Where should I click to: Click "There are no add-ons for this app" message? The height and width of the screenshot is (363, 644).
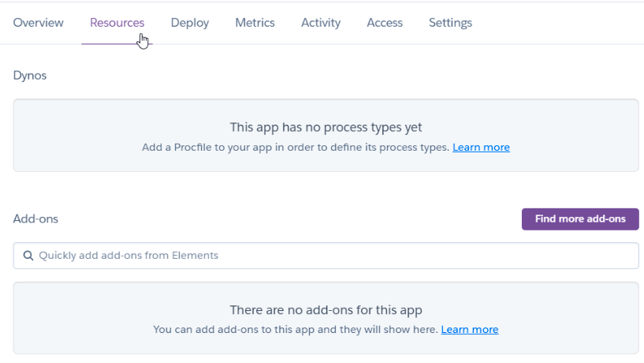[x=326, y=310]
